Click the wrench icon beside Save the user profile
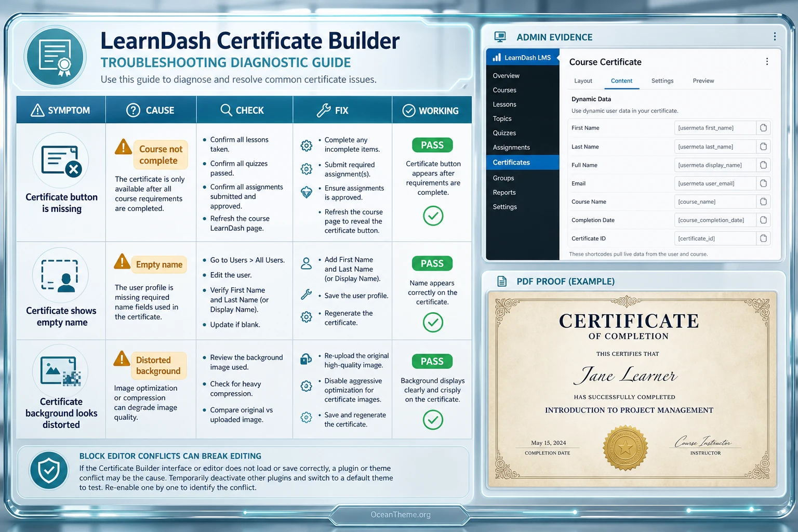Screen dimensions: 798x532 click(x=307, y=295)
